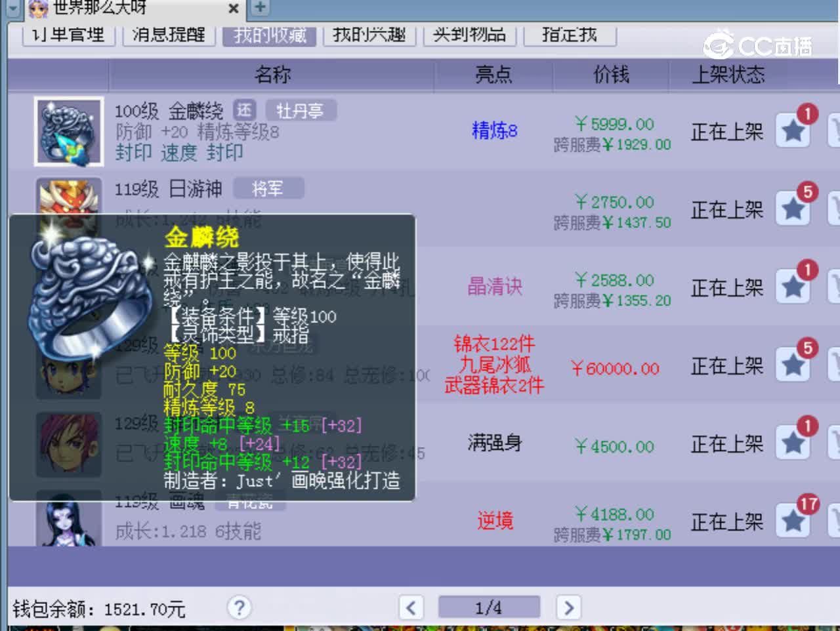Click 跨服费￥1929.00 text
Screen dimensions: 840x631
(x=612, y=144)
